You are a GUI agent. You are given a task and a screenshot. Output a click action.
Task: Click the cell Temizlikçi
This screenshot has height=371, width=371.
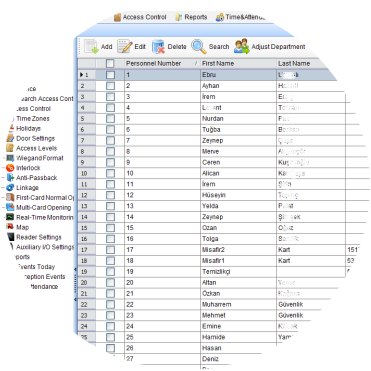coord(238,272)
